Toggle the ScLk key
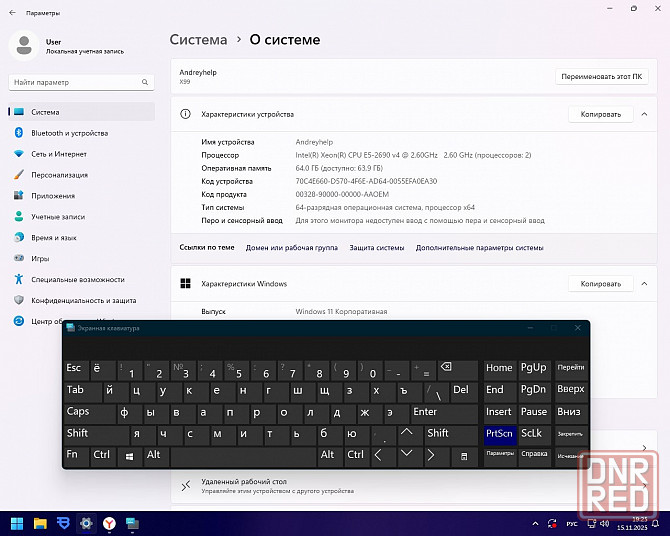Viewport: 670px width, 536px height. click(x=535, y=435)
